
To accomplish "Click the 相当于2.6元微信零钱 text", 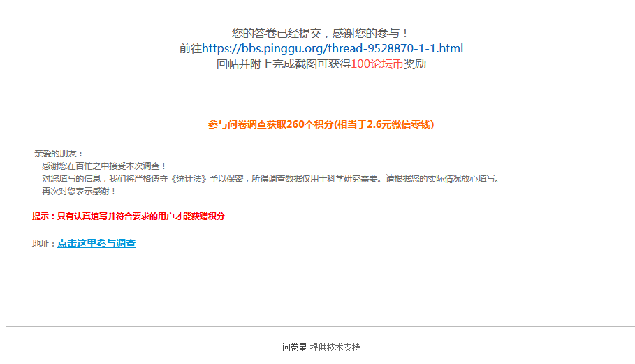I will coord(384,124).
